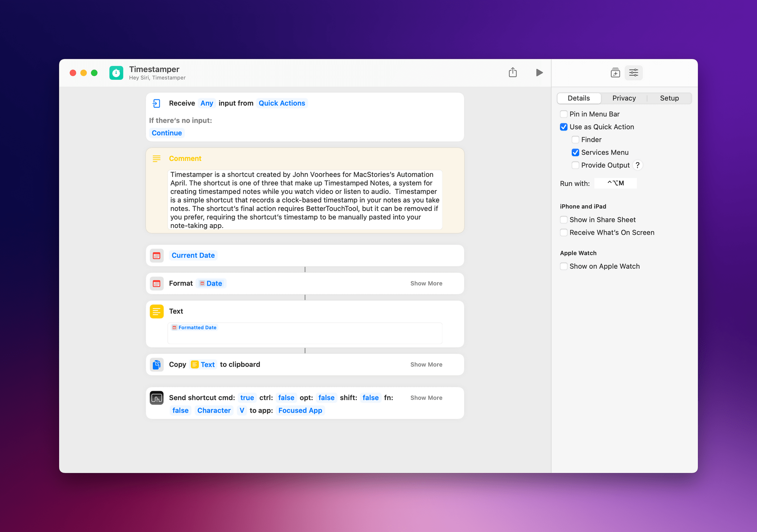This screenshot has width=757, height=532.
Task: Toggle the Shortcut Details settings icon
Action: [x=634, y=73]
